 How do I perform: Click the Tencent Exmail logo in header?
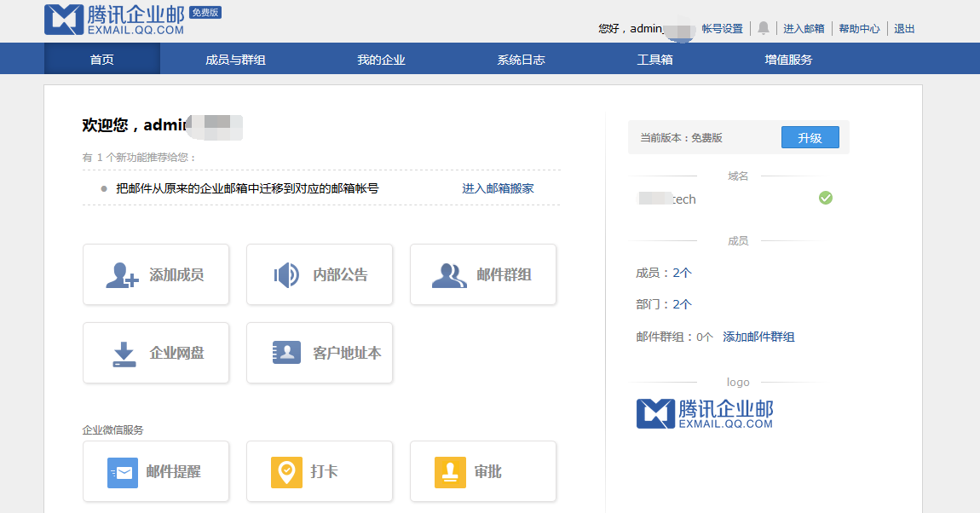tap(115, 20)
